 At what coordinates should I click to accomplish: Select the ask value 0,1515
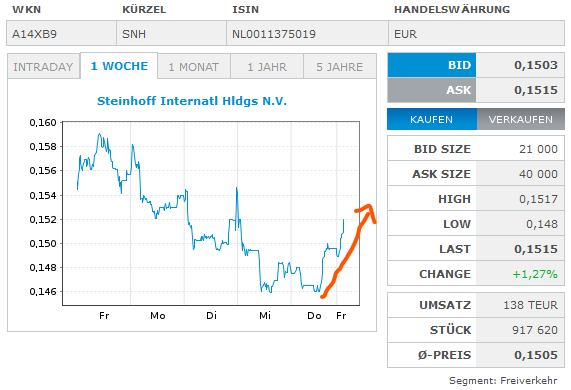(536, 90)
